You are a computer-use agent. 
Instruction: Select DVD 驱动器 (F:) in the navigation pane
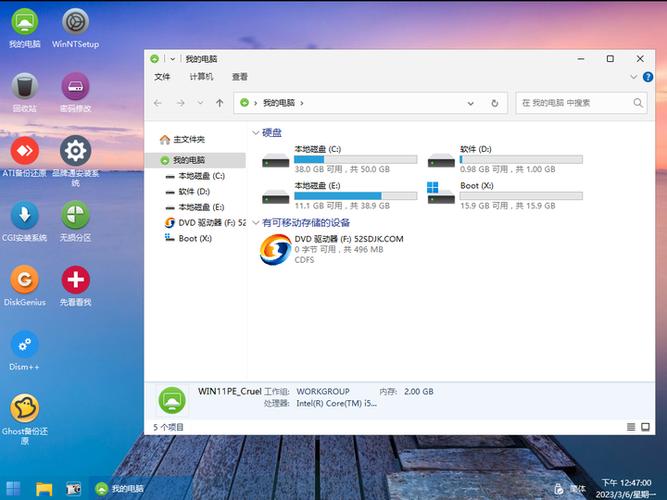[205, 223]
